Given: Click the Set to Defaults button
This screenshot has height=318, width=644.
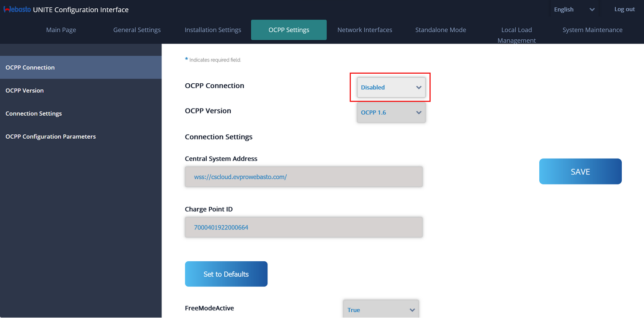Looking at the screenshot, I should [226, 274].
